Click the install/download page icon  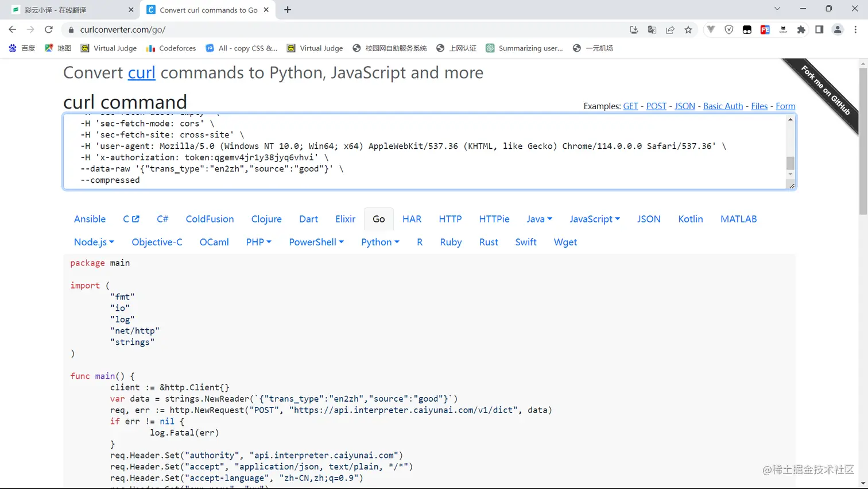click(634, 30)
